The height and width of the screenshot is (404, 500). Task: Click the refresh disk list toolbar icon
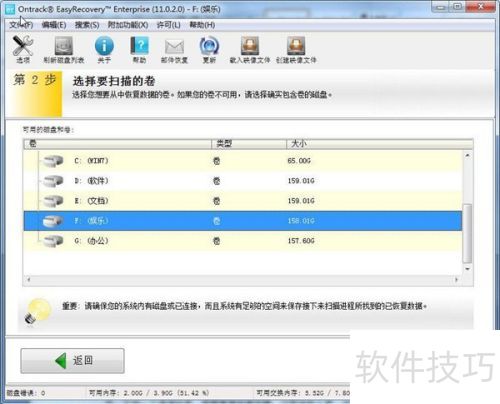pos(63,46)
